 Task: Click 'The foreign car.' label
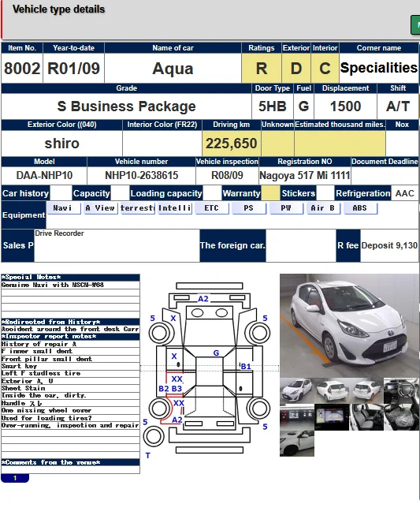coord(232,245)
